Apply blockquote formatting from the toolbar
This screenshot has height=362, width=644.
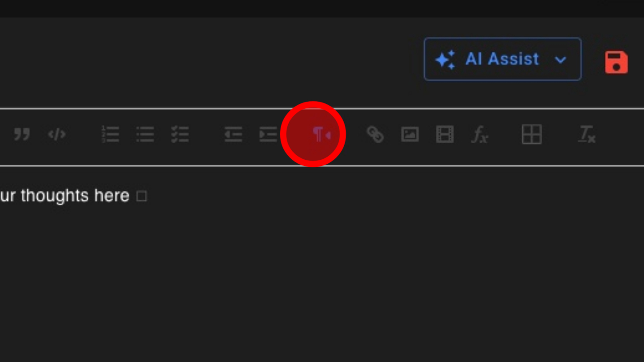22,134
